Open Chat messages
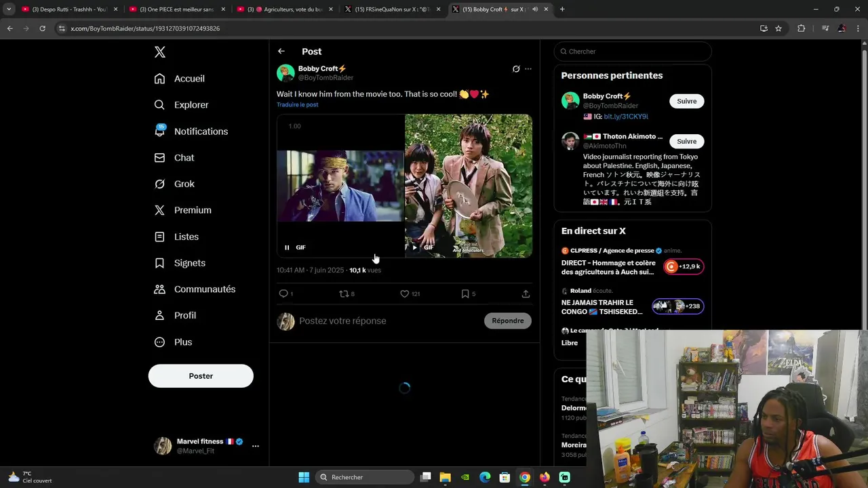Image resolution: width=868 pixels, height=488 pixels. pyautogui.click(x=174, y=158)
